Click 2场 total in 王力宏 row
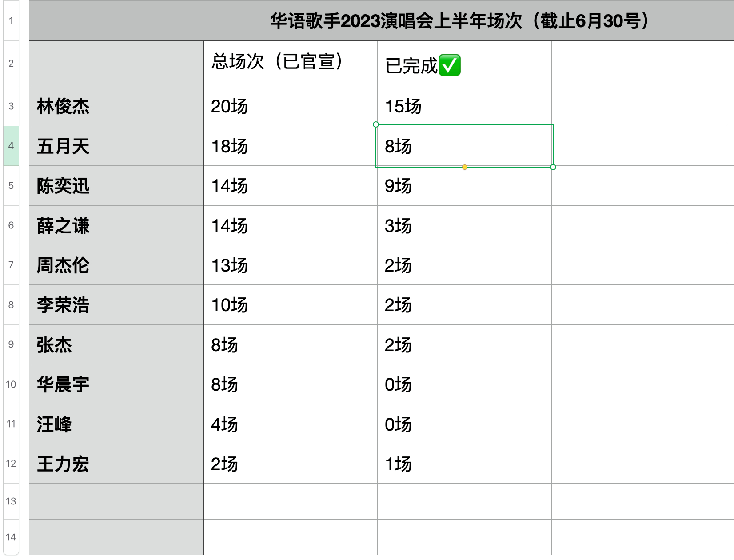 pos(290,464)
